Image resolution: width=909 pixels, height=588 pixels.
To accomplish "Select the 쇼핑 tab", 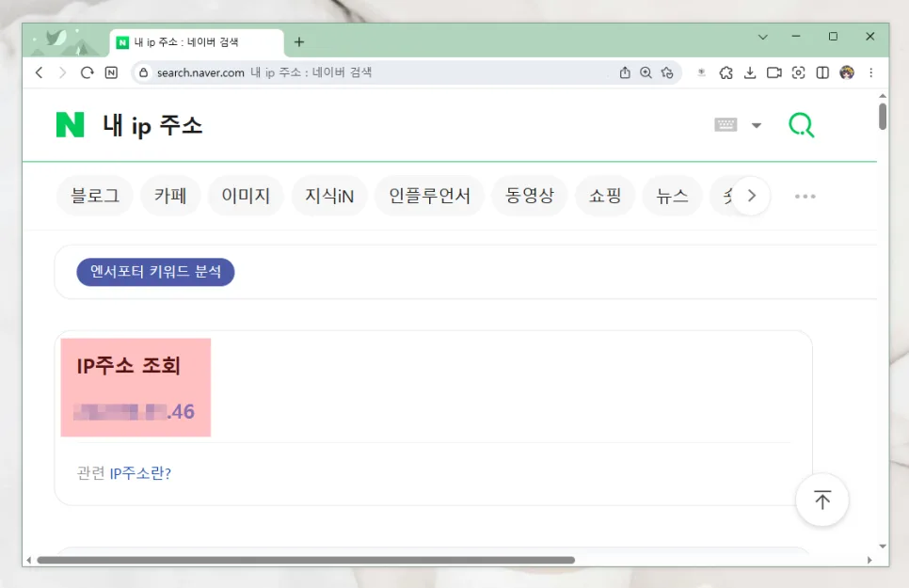I will click(x=605, y=196).
